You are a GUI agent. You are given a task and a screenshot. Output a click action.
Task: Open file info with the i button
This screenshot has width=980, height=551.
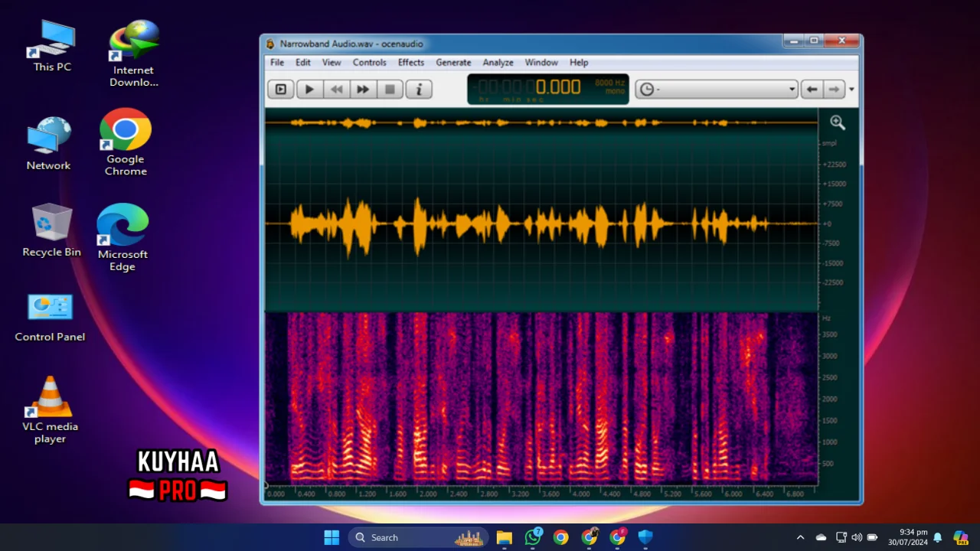418,90
